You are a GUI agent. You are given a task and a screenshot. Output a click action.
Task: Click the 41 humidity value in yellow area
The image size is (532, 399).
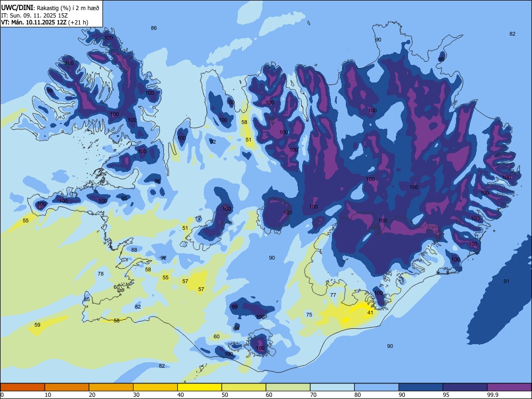coord(370,312)
